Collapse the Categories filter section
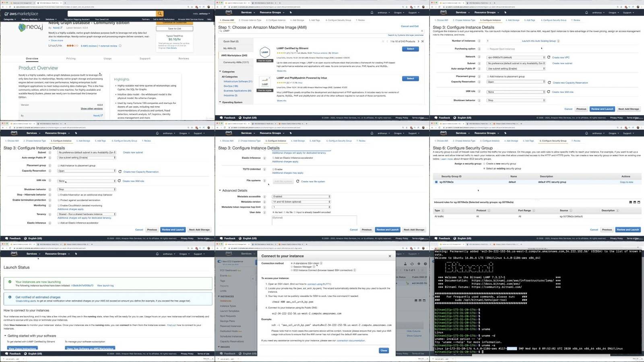The height and width of the screenshot is (362, 644). coord(220,72)
